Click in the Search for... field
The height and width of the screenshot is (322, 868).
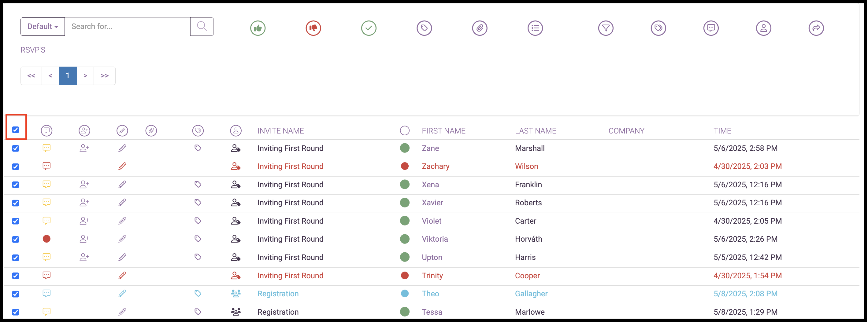pos(128,26)
